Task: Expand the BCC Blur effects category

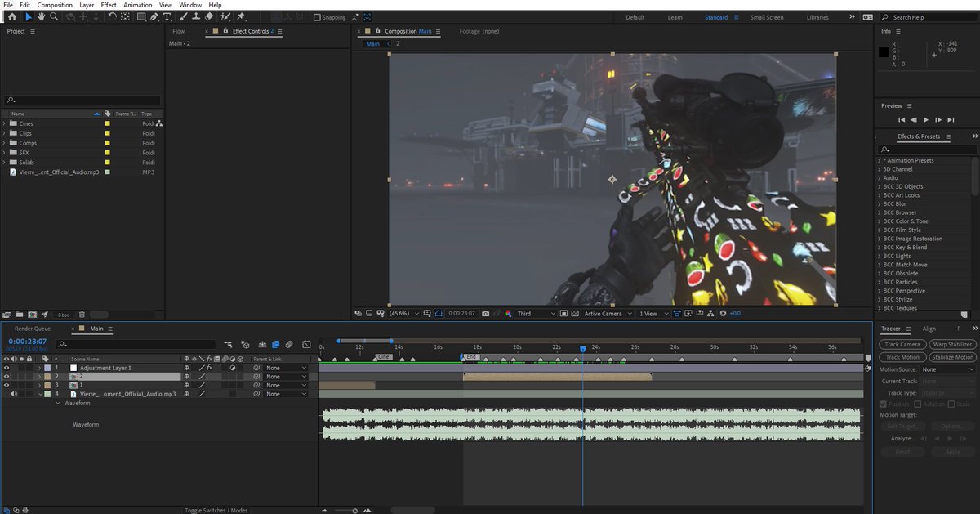Action: tap(880, 204)
